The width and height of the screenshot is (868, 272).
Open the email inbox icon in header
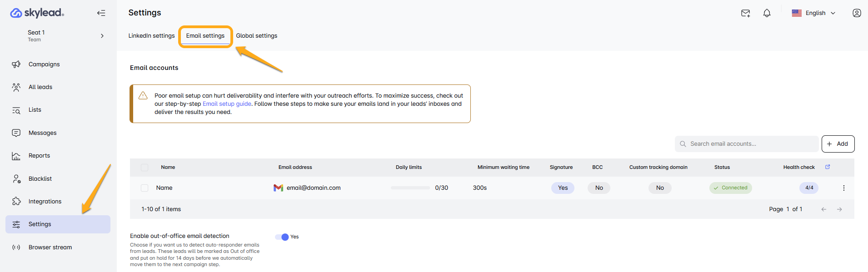[x=745, y=13]
